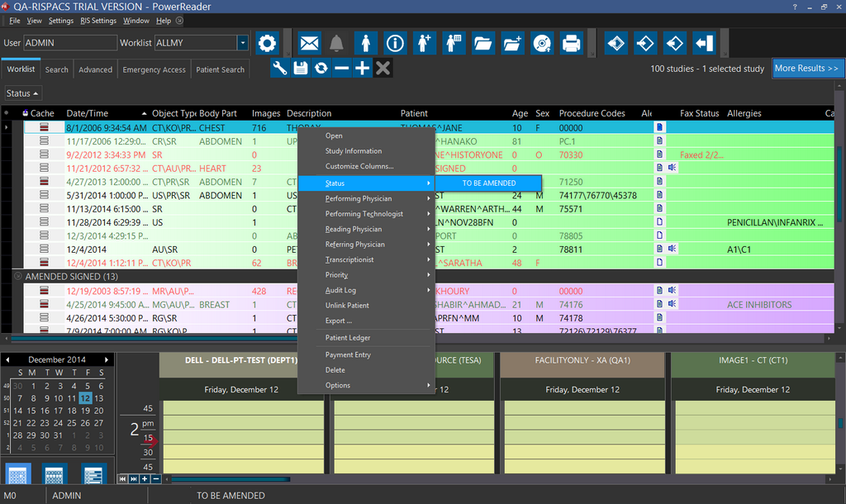Click the schedule horizontal scrollbar

[x=230, y=478]
